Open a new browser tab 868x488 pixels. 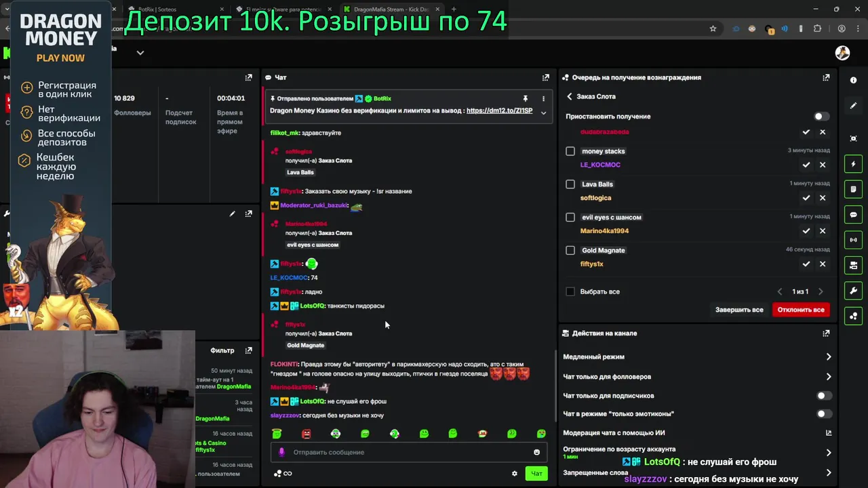(454, 9)
